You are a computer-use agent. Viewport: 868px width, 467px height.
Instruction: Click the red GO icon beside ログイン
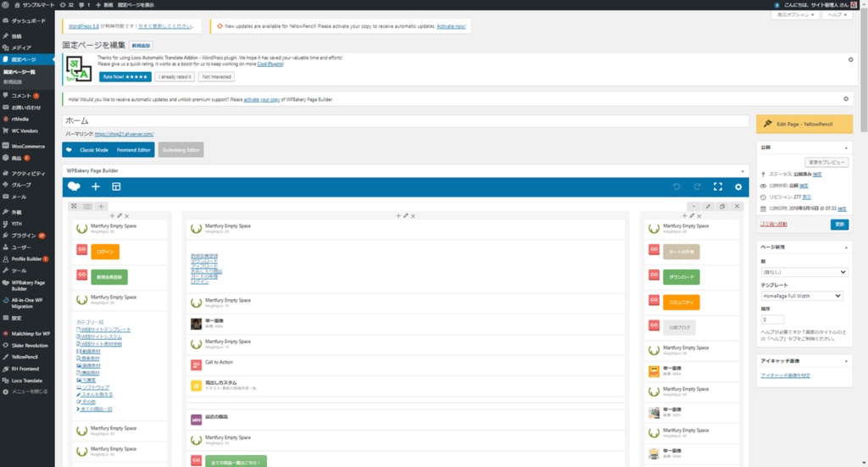pyautogui.click(x=82, y=250)
